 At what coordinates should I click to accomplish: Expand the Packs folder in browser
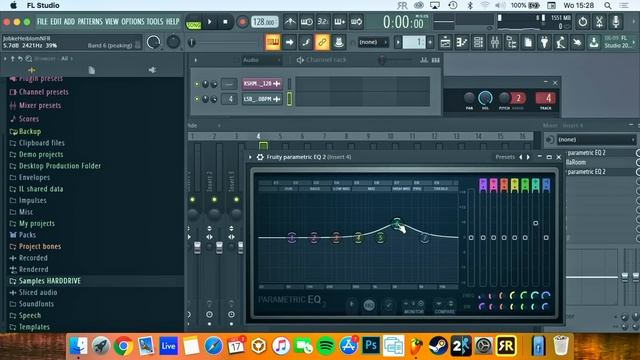(27, 235)
